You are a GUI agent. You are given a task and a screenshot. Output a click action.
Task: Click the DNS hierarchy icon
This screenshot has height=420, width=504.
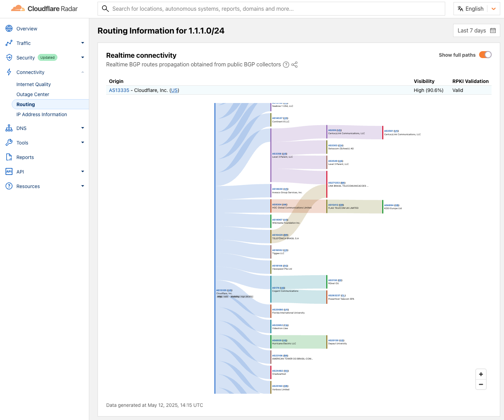(x=9, y=128)
